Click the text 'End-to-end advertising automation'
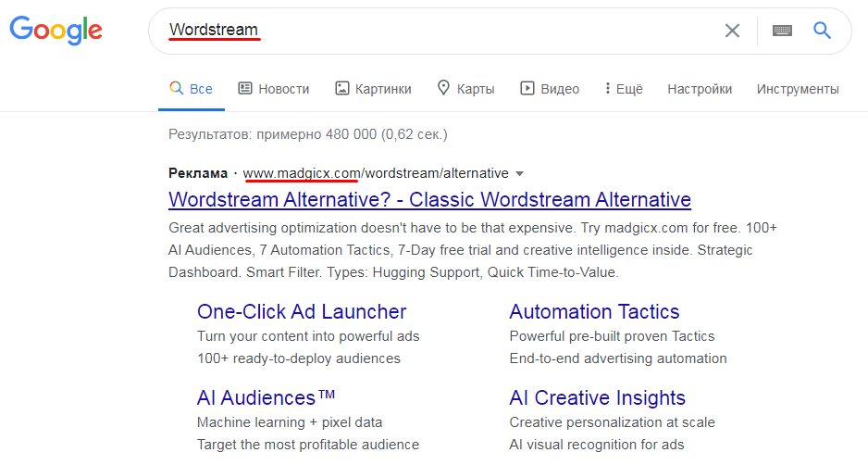The image size is (868, 465). coord(618,358)
